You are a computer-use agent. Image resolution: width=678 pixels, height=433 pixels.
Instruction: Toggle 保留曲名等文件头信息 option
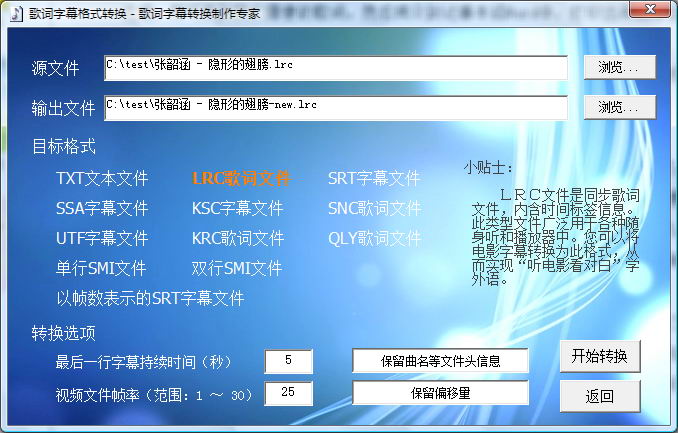pos(440,361)
